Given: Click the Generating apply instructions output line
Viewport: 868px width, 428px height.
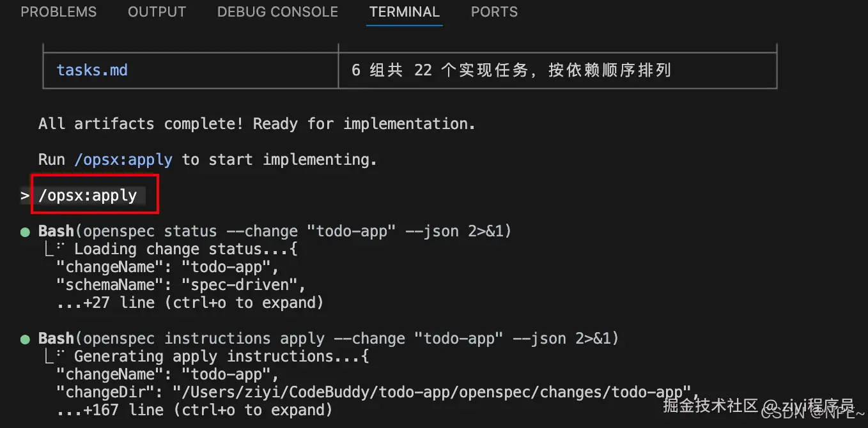Looking at the screenshot, I should (x=221, y=356).
